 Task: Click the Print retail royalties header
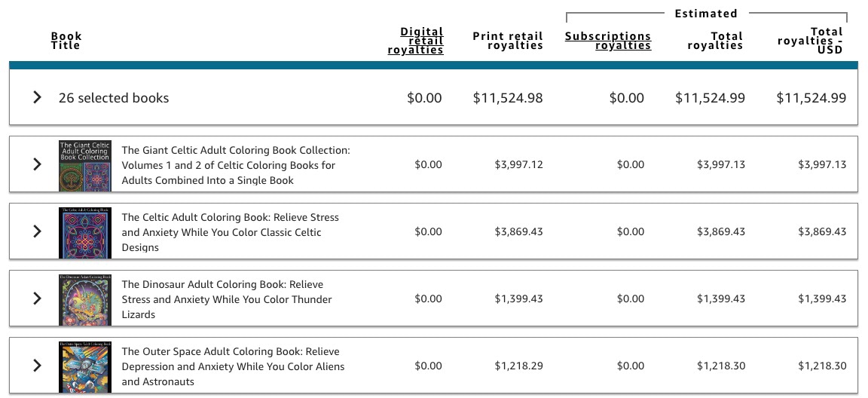point(508,41)
